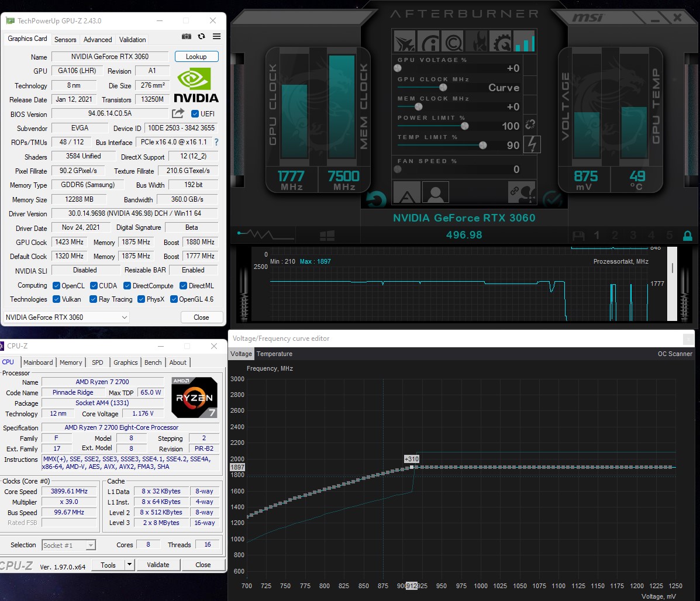
Task: Click the GPU-Z refresh icon
Action: click(x=202, y=37)
